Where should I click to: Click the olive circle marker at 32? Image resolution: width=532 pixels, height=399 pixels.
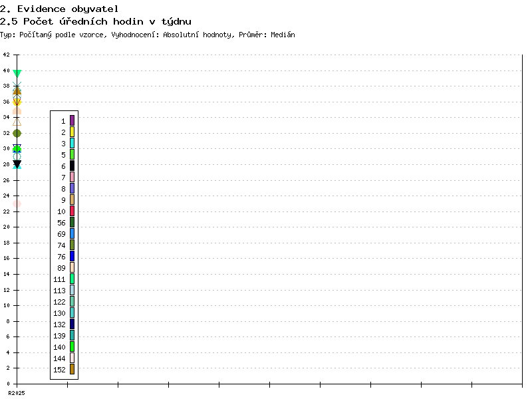17,133
